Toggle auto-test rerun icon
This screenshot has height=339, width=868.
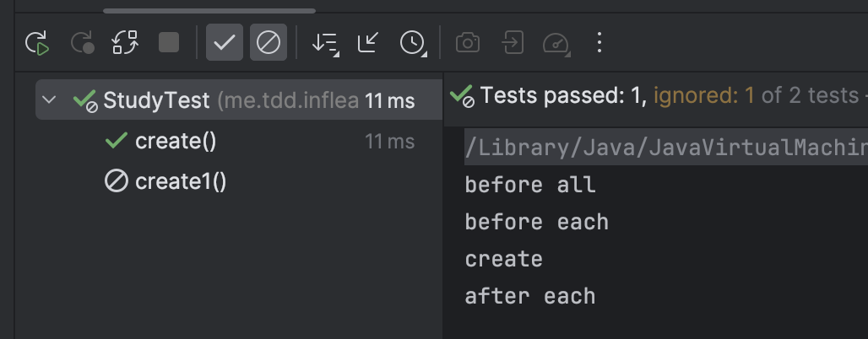[125, 42]
